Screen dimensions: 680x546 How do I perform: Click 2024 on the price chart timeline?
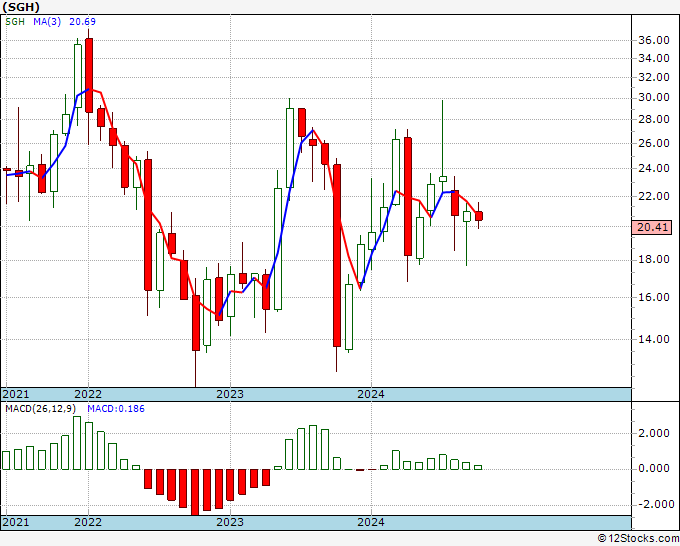371,394
